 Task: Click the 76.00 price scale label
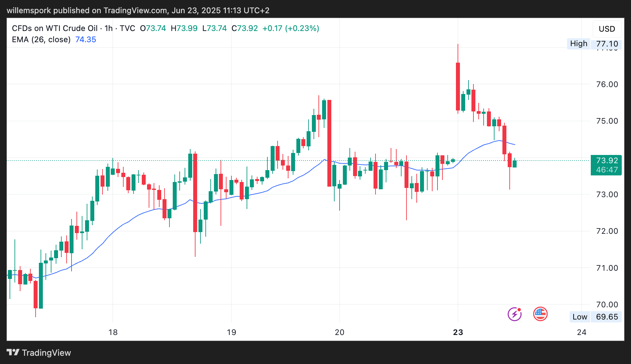click(607, 84)
